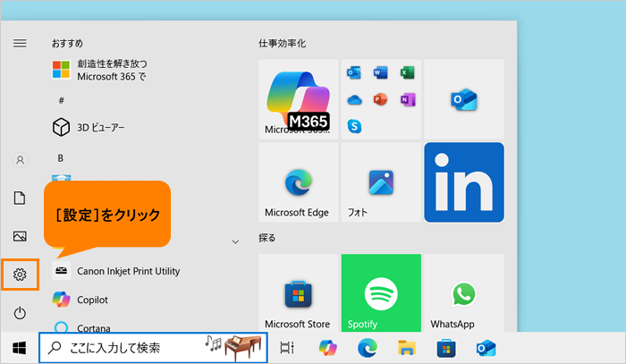626x364 pixels.
Task: Focus the ここに入力して検索 search box
Action: pyautogui.click(x=153, y=348)
